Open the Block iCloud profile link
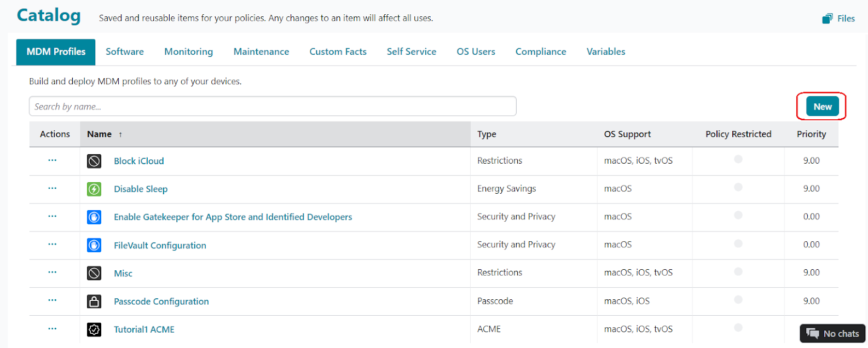868x348 pixels. 139,161
